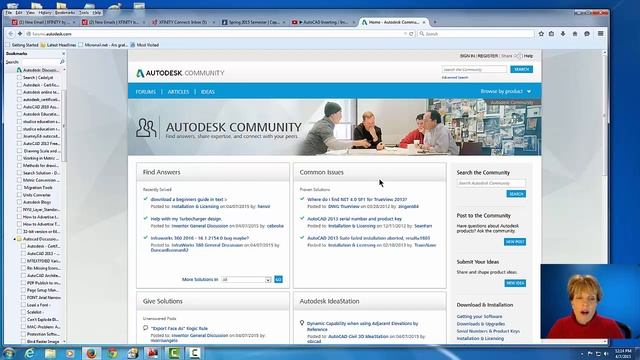Open the Most Visited bookmarks folder
Viewport: 640px width, 360px height.
pyautogui.click(x=144, y=45)
